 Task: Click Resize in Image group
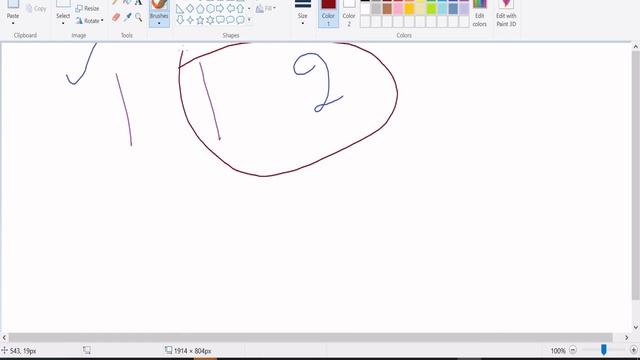point(87,8)
